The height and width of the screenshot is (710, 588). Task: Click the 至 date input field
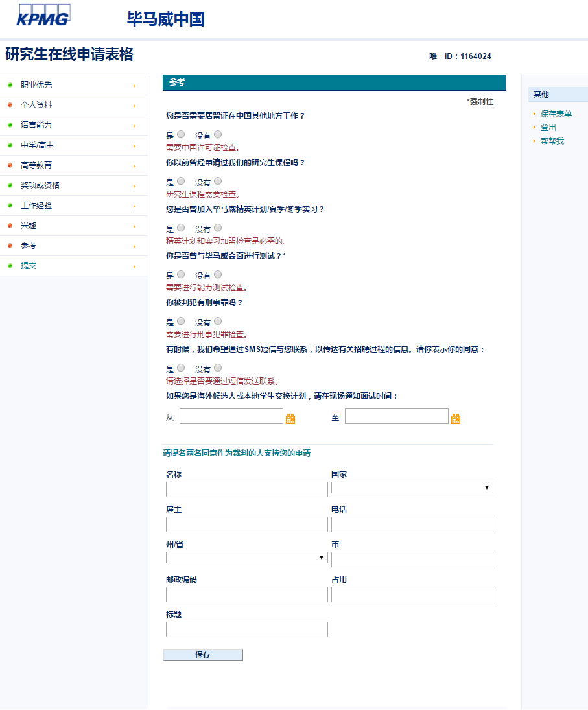point(397,416)
